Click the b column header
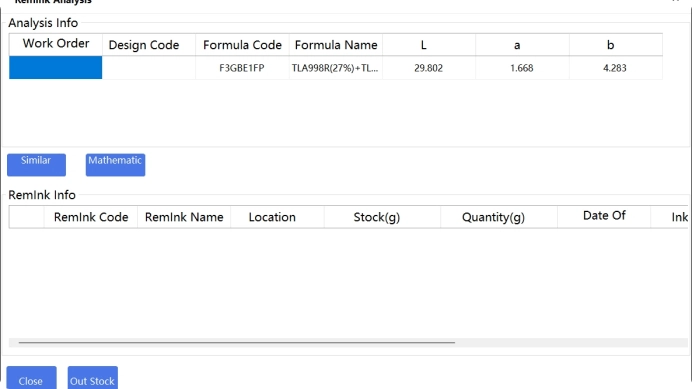 (x=616, y=45)
